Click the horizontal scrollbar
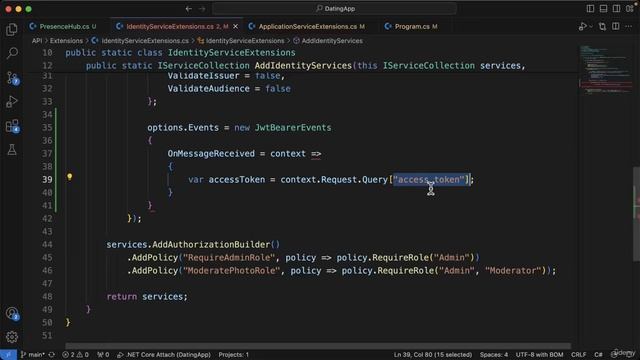The width and height of the screenshot is (640, 360). point(318,346)
